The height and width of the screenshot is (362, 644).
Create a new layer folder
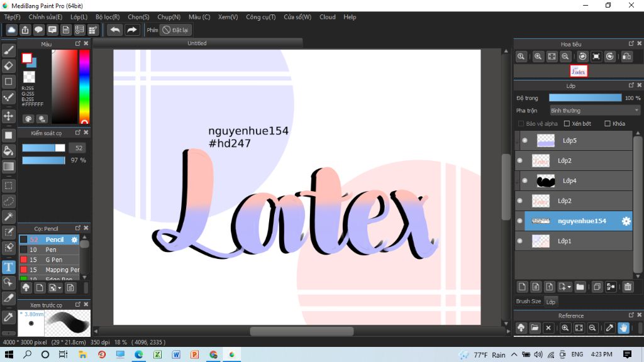pos(580,287)
